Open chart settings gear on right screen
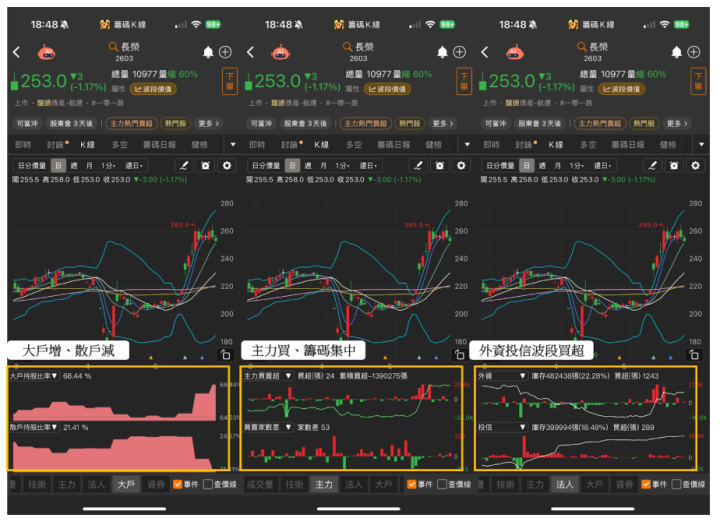This screenshot has height=525, width=720. point(695,165)
